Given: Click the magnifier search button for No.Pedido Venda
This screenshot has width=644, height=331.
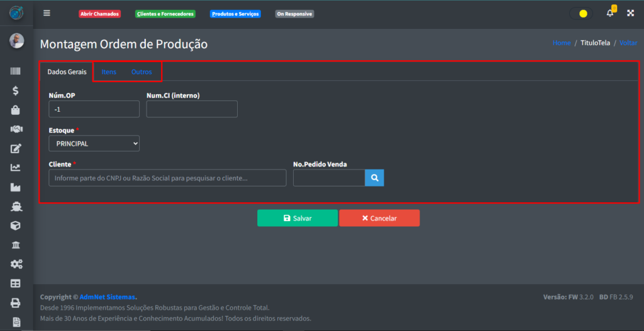Looking at the screenshot, I should (x=374, y=178).
